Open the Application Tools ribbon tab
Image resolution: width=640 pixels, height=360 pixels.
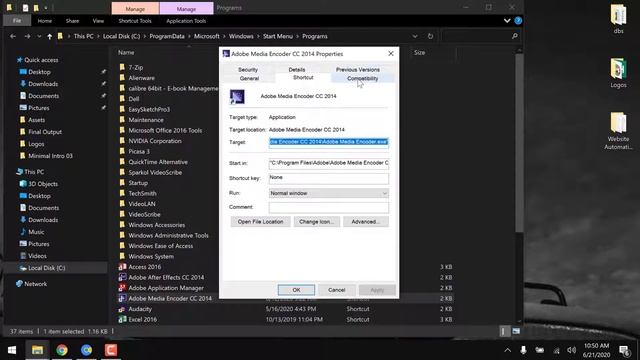(x=186, y=21)
